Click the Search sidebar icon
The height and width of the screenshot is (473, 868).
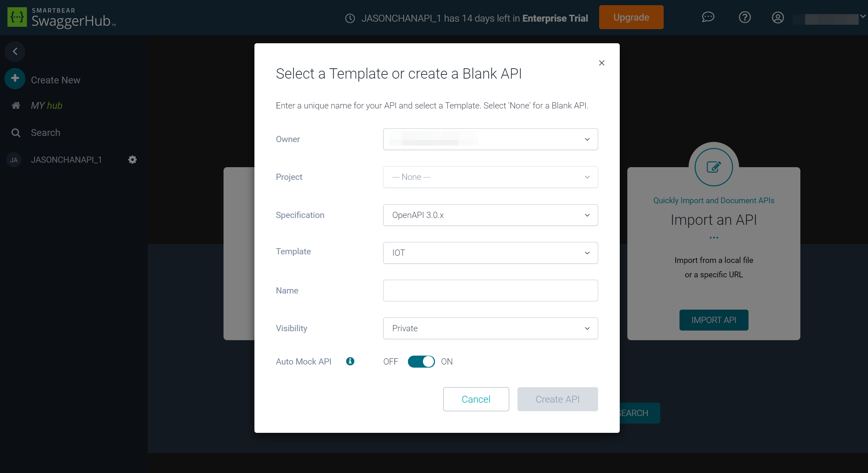coord(15,133)
